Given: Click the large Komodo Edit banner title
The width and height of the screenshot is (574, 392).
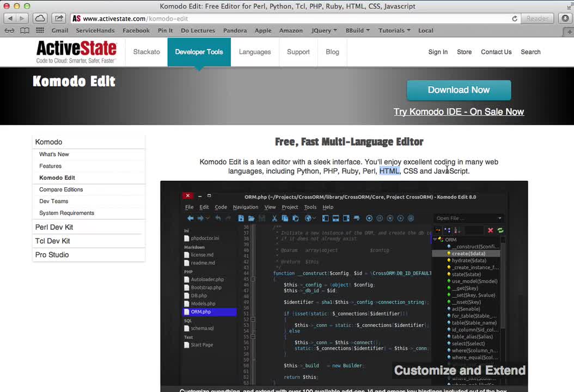Looking at the screenshot, I should 74,81.
